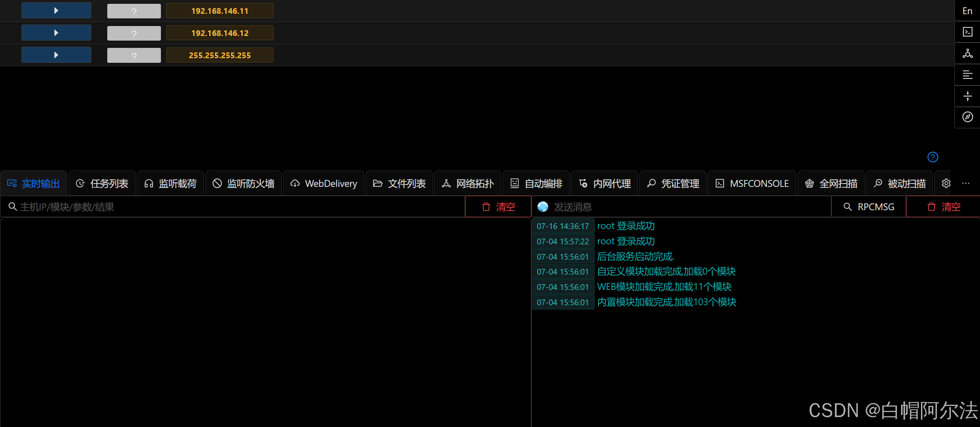Click globe icon in message input
980x427 pixels.
tap(543, 207)
